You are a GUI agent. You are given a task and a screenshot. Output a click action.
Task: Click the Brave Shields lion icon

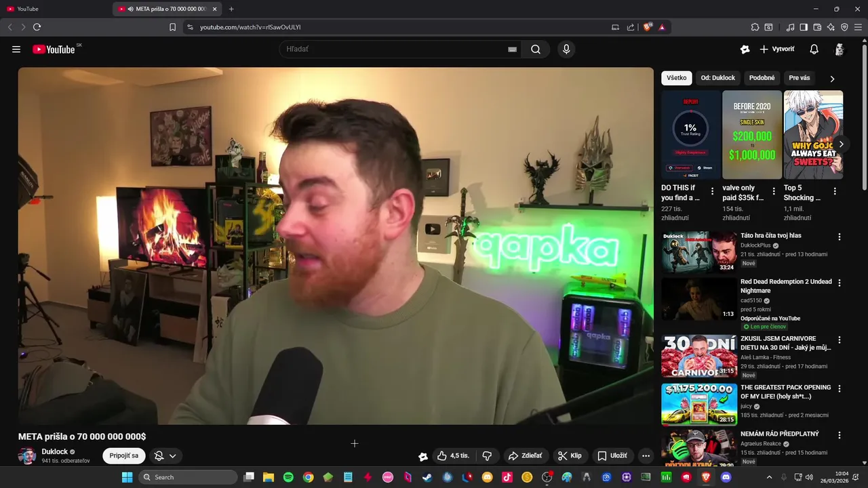[x=648, y=27]
